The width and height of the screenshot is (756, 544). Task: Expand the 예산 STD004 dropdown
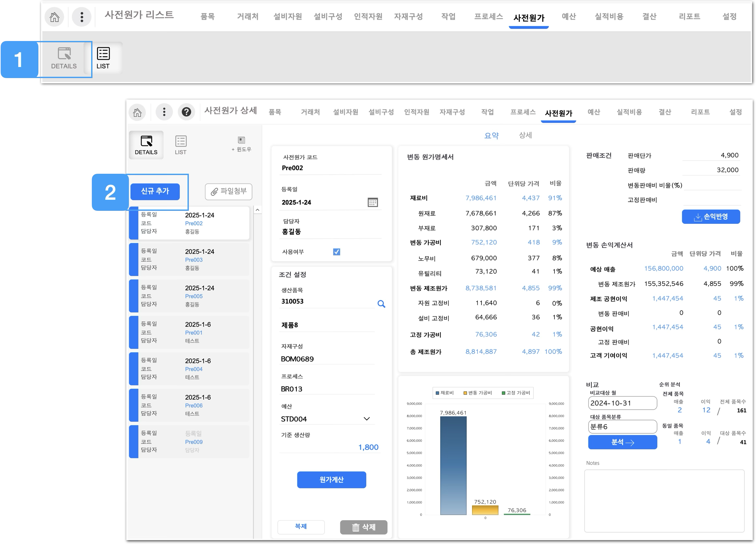click(366, 419)
